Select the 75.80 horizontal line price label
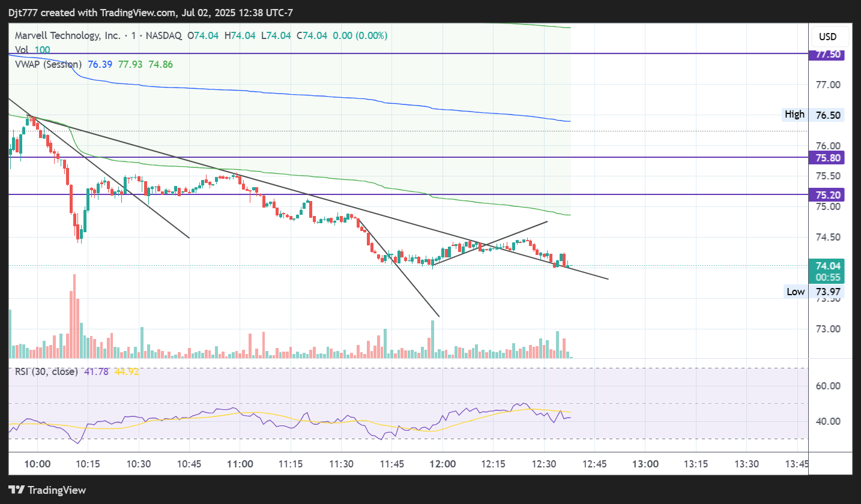The height and width of the screenshot is (504, 861). pos(827,158)
